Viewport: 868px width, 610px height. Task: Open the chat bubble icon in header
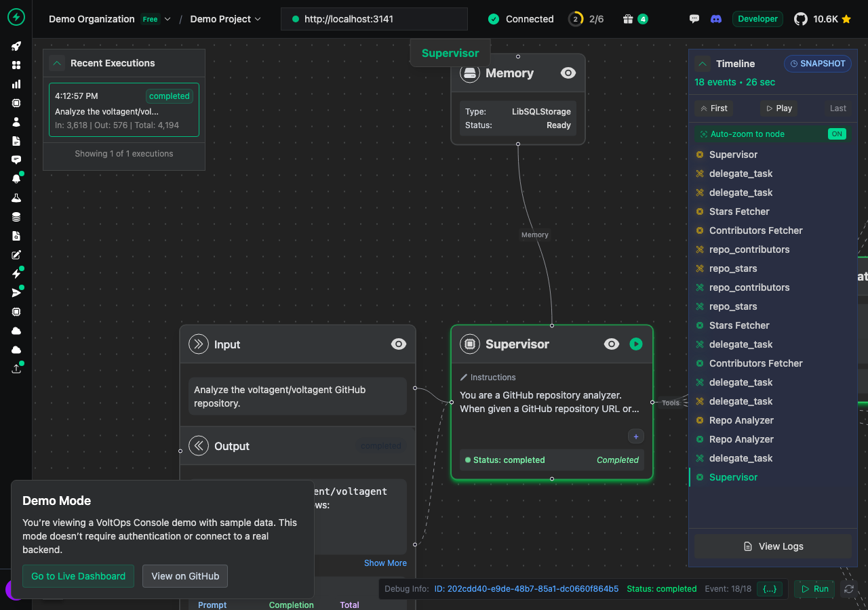pyautogui.click(x=694, y=19)
